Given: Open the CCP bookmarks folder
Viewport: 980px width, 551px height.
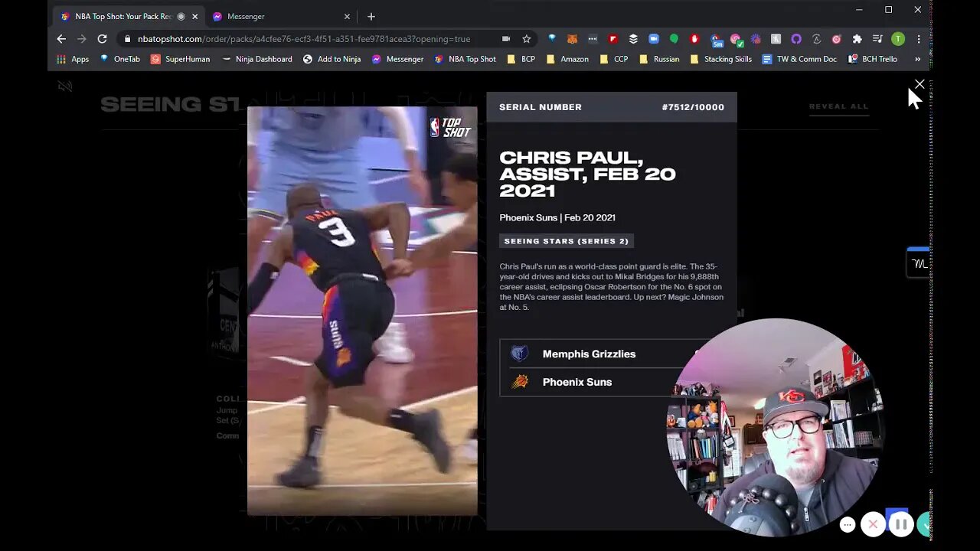Looking at the screenshot, I should pyautogui.click(x=614, y=59).
